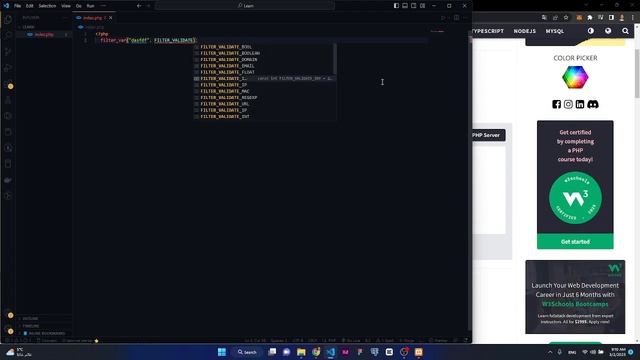Screen dimensions: 640x360
Task: Show hidden menus with the ellipsis
Action: click(x=103, y=6)
